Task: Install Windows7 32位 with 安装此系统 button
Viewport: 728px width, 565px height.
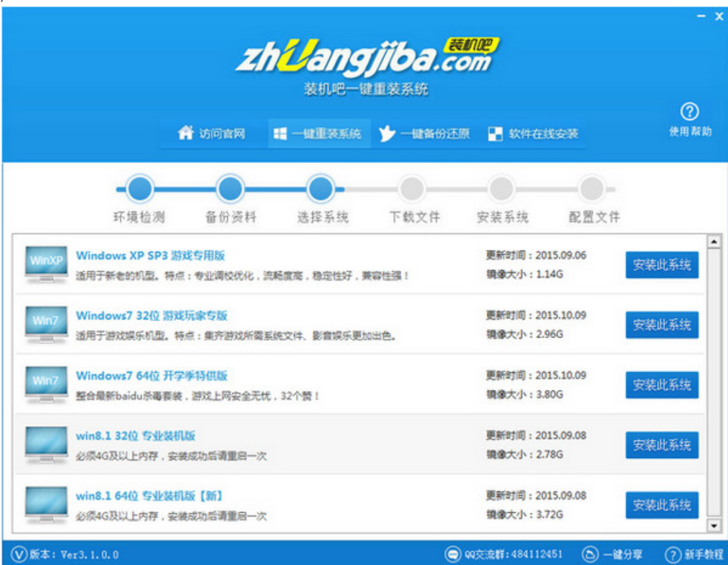Action: tap(662, 325)
